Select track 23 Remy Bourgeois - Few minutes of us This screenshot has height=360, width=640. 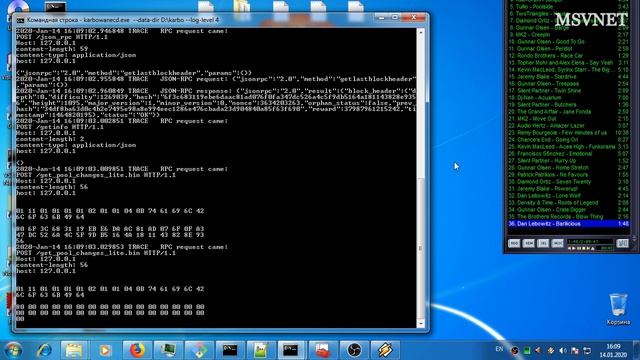pos(569,133)
